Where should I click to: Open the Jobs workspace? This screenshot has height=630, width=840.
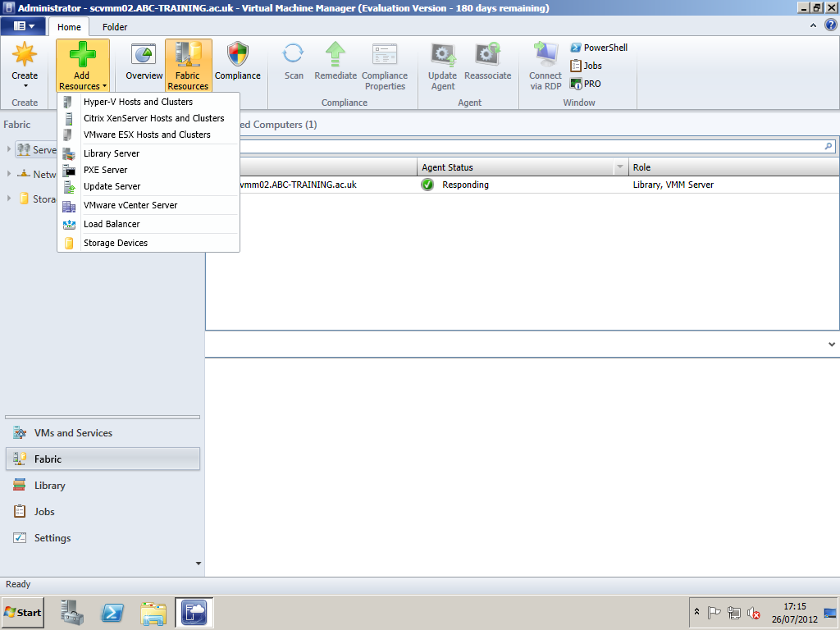tap(103, 512)
